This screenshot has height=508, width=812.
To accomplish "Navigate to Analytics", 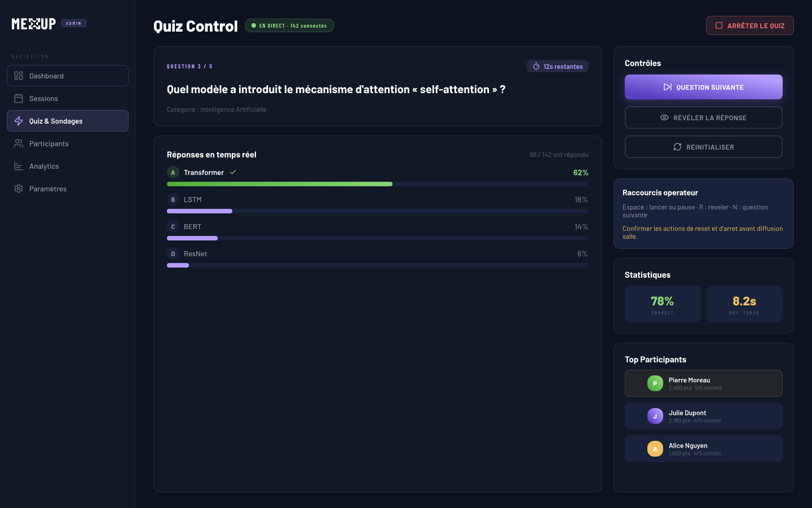I will click(68, 166).
